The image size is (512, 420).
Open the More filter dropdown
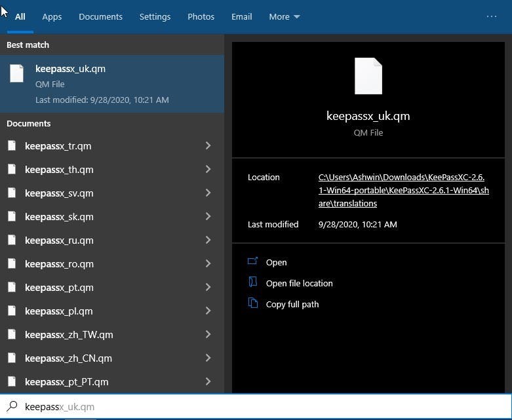pos(284,16)
